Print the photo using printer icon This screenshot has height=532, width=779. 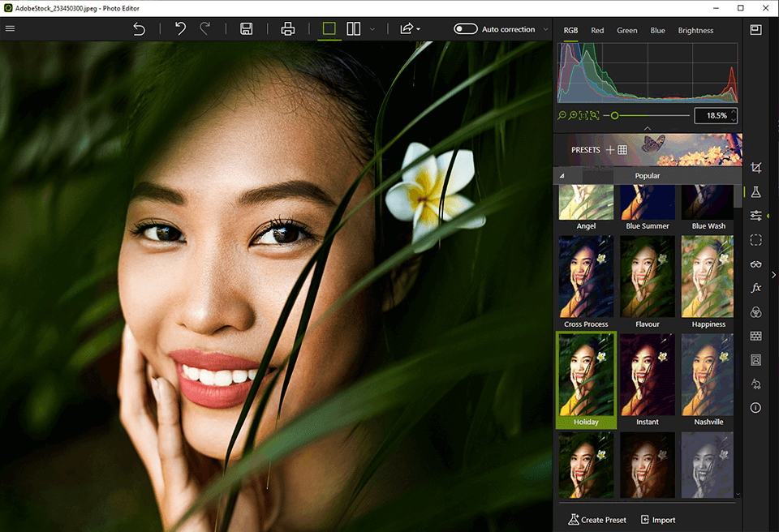click(287, 29)
